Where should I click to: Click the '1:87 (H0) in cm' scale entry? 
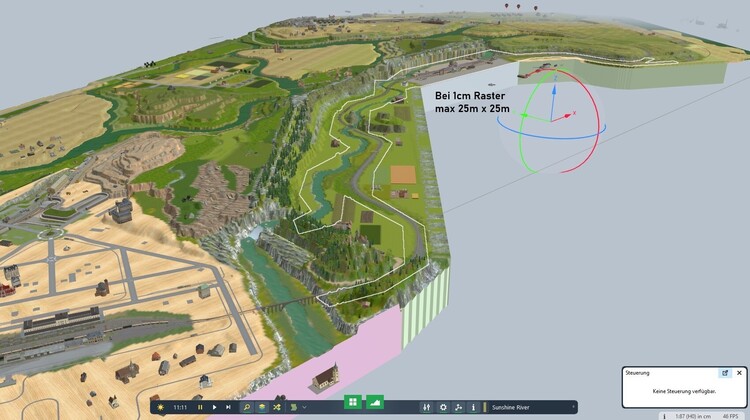point(693,416)
